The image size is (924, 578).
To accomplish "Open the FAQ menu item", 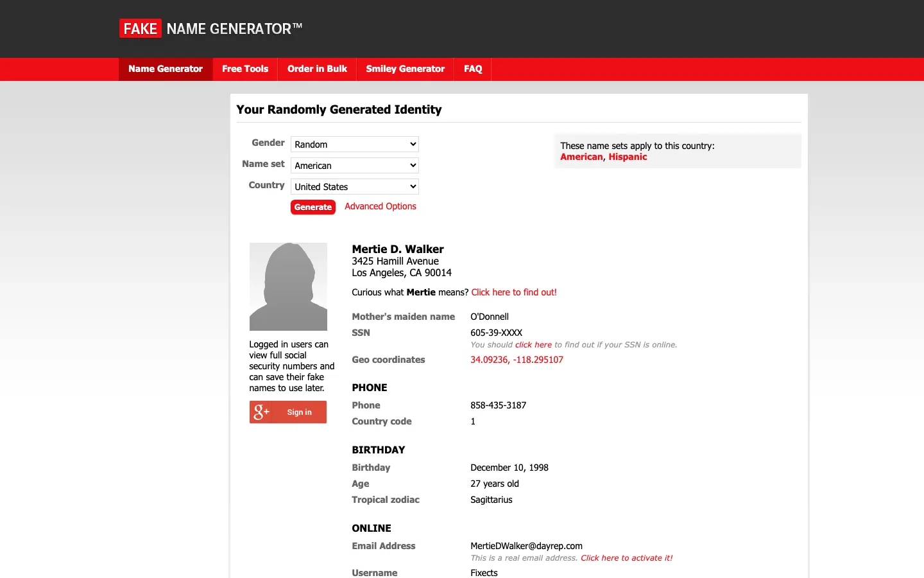I will tap(473, 69).
